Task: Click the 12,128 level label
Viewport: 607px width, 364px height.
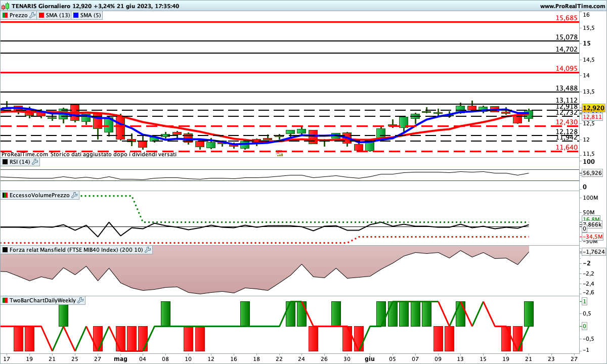Action: 567,131
